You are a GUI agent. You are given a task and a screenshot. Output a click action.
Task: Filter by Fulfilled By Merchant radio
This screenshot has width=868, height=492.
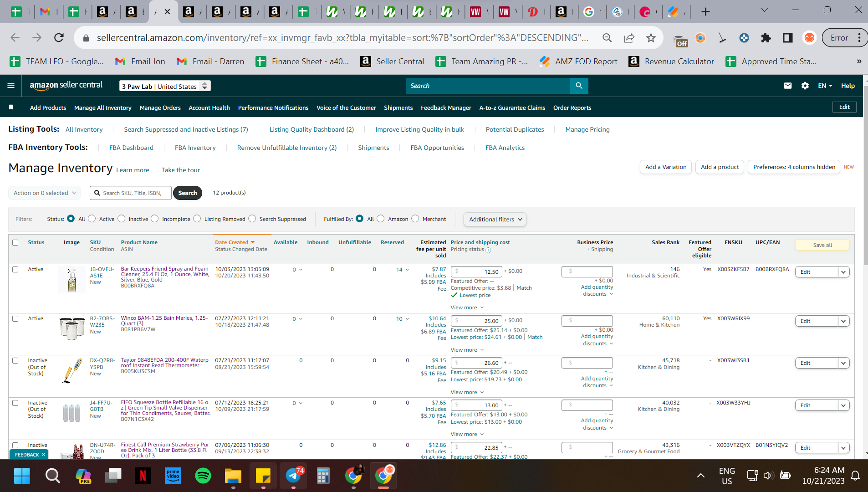coord(415,219)
